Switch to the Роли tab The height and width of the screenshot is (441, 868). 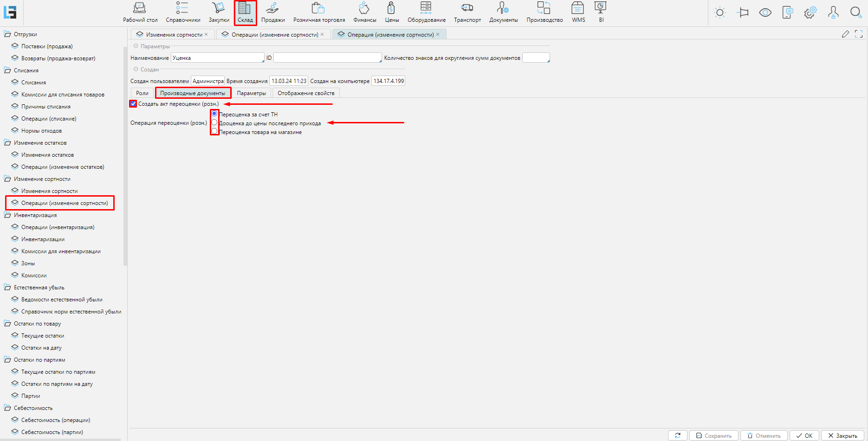coord(142,93)
